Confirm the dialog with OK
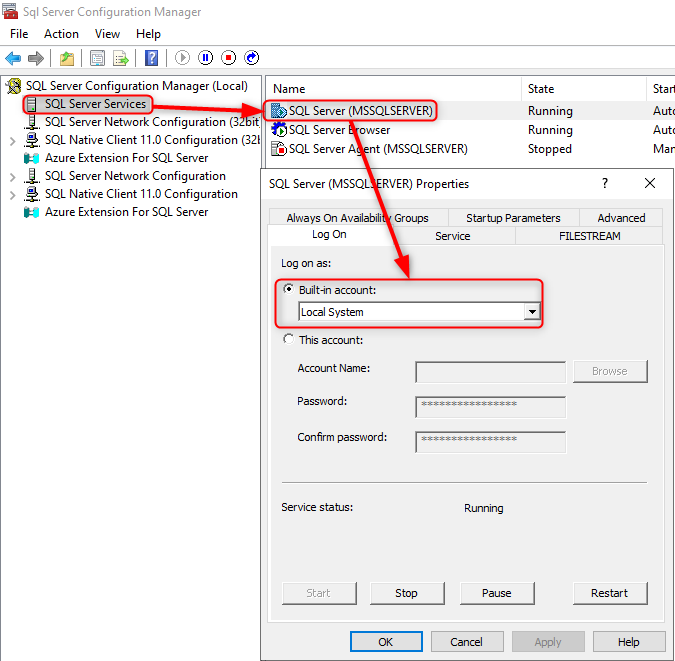The image size is (675, 661). pos(386,642)
